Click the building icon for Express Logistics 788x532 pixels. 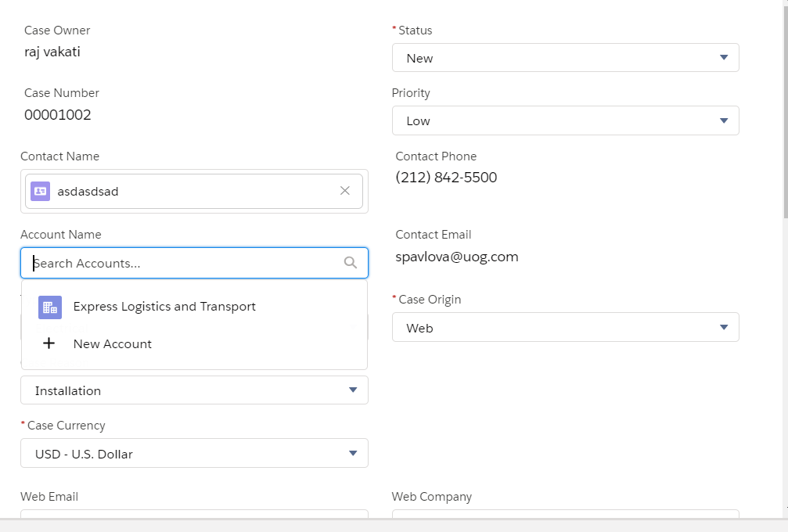(50, 307)
